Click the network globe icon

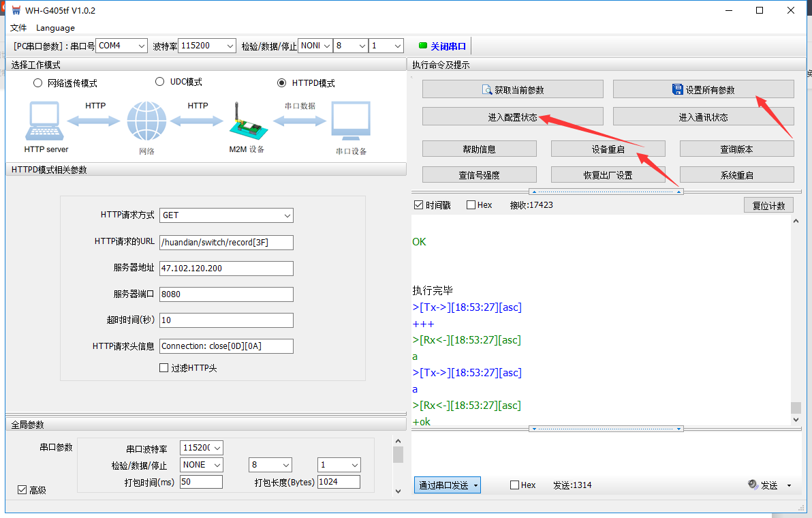(146, 122)
